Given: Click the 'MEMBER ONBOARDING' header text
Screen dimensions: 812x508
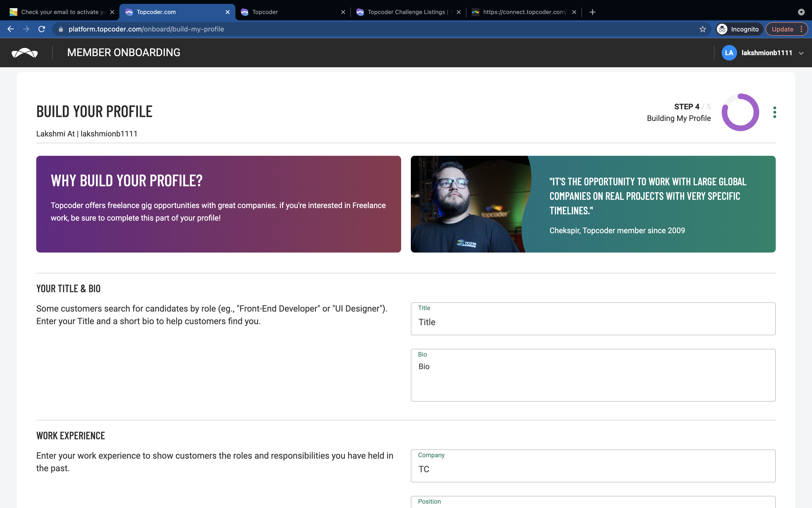Looking at the screenshot, I should (123, 53).
